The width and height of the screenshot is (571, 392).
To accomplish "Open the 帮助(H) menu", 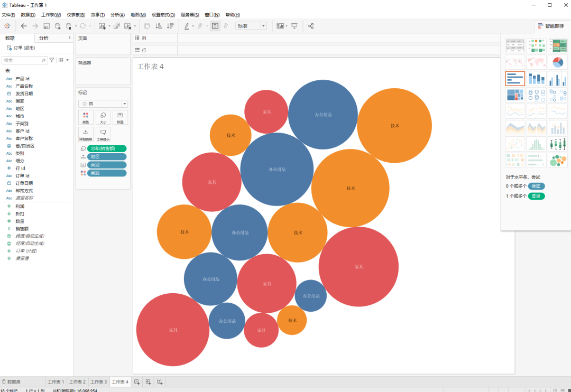I will pyautogui.click(x=233, y=15).
